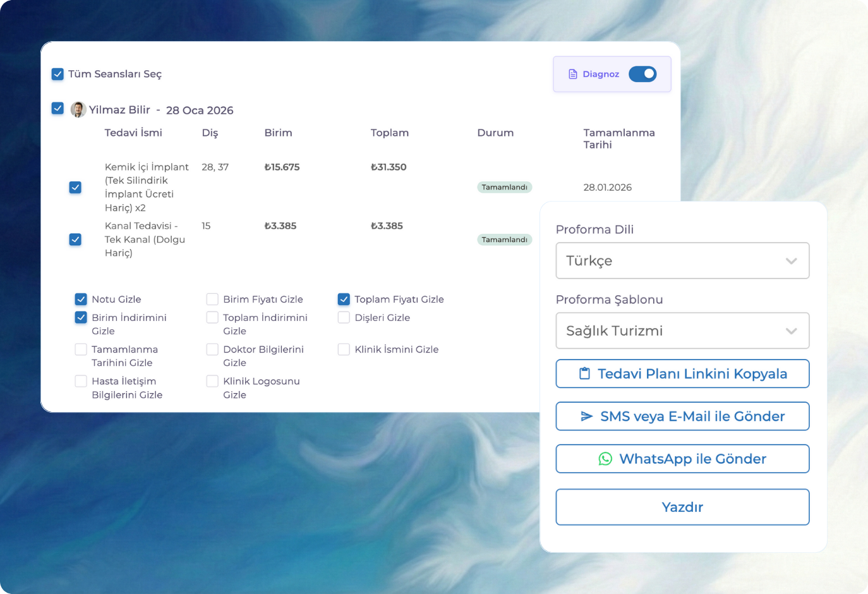This screenshot has height=594, width=868.
Task: Open the Proforma Şablonu Sağlık Turizmi dropdown
Action: pos(682,330)
